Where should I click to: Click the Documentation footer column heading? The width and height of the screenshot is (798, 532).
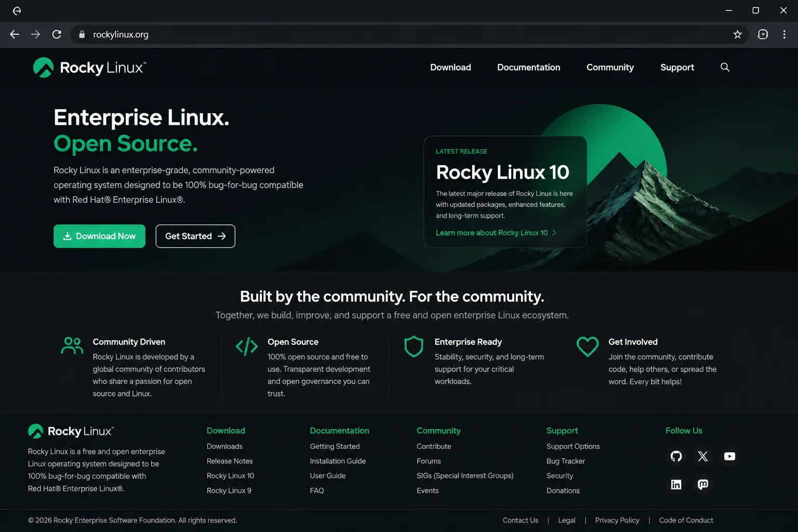(339, 431)
